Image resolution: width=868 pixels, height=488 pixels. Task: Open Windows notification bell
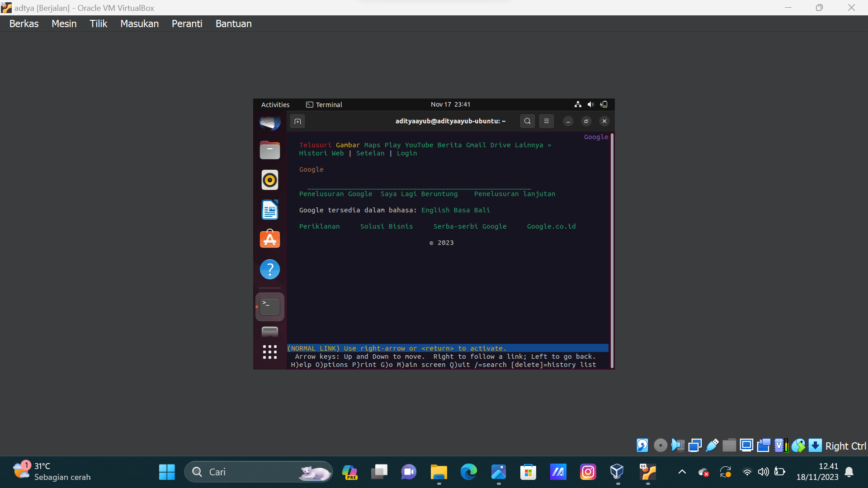(x=849, y=472)
